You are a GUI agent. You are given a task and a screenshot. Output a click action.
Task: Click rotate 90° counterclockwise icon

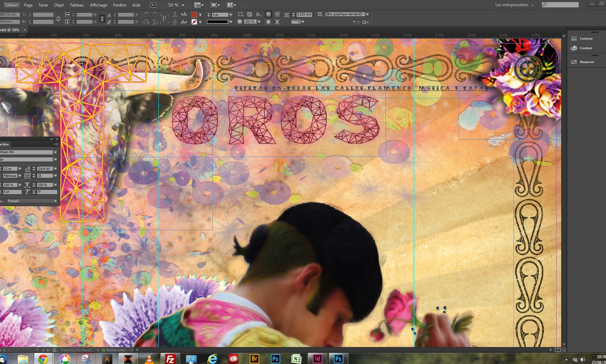(155, 14)
